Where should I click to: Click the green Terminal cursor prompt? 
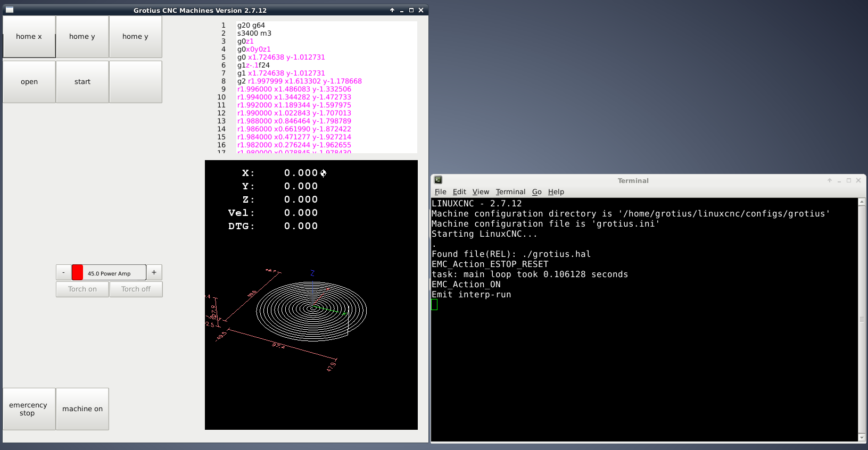tap(434, 305)
